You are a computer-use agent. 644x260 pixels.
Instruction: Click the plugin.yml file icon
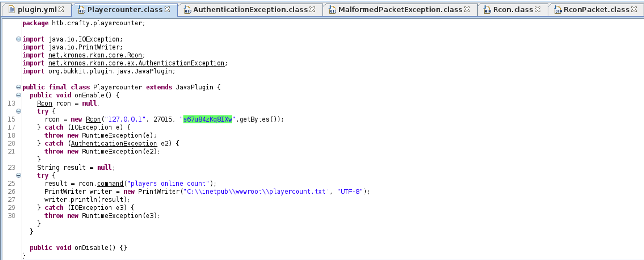(x=12, y=10)
